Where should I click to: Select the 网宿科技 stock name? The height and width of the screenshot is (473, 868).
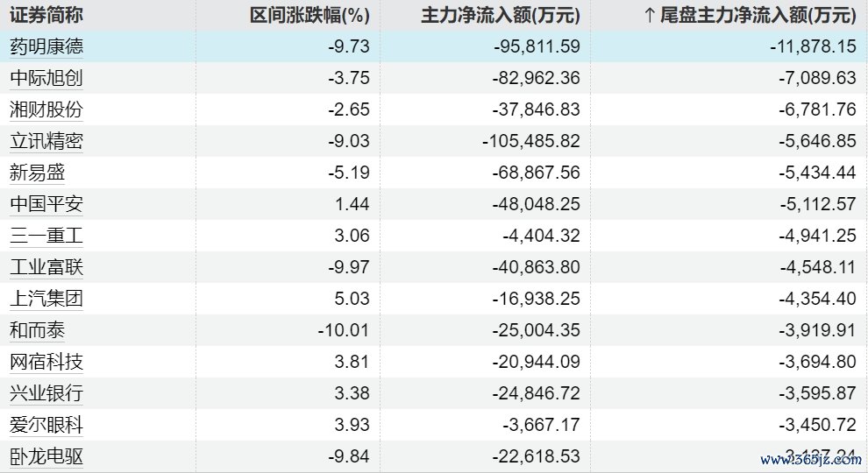tap(46, 362)
